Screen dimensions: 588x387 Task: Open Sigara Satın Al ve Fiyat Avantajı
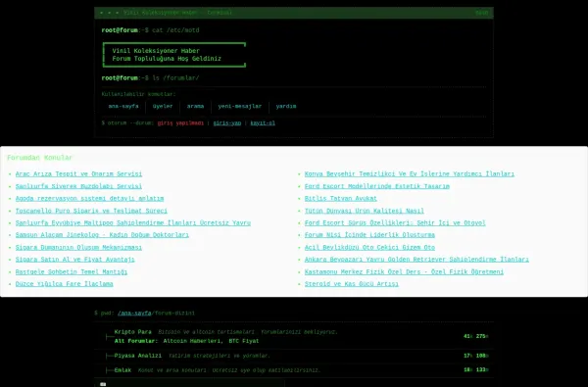(75, 260)
